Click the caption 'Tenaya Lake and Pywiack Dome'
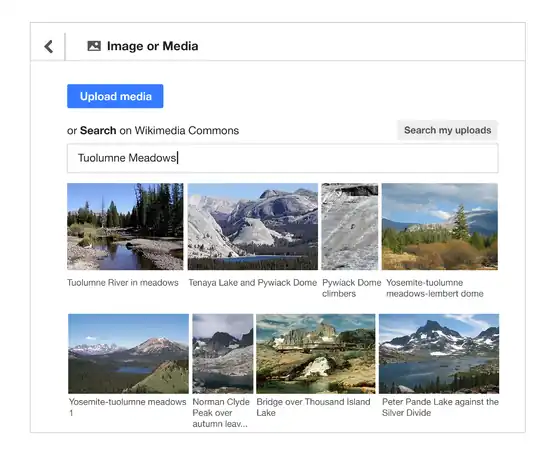 (x=253, y=283)
